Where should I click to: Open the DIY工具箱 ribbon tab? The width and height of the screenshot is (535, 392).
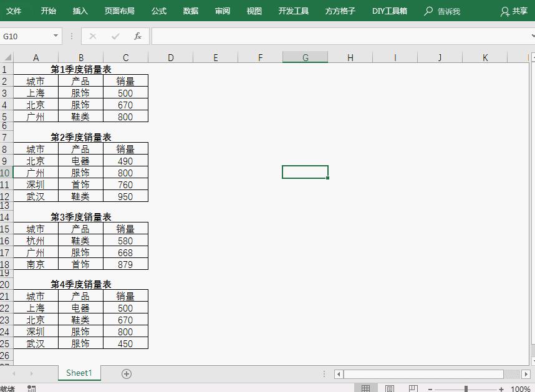pos(389,11)
